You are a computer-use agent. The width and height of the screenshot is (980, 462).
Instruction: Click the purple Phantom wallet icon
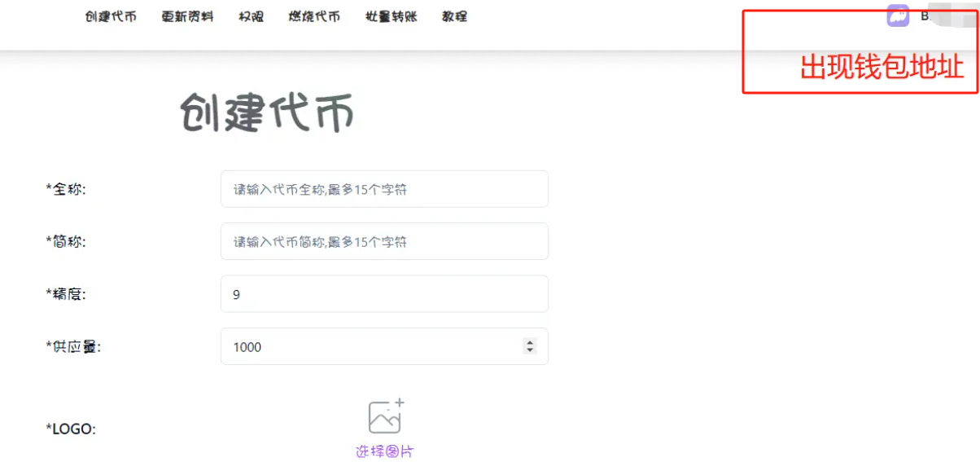(x=898, y=16)
